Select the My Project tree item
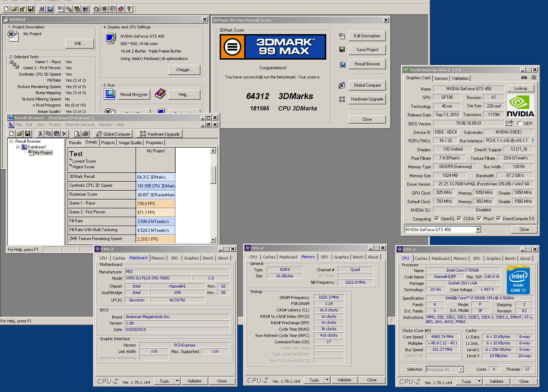Screen dimensions: 548x392 tap(43, 153)
